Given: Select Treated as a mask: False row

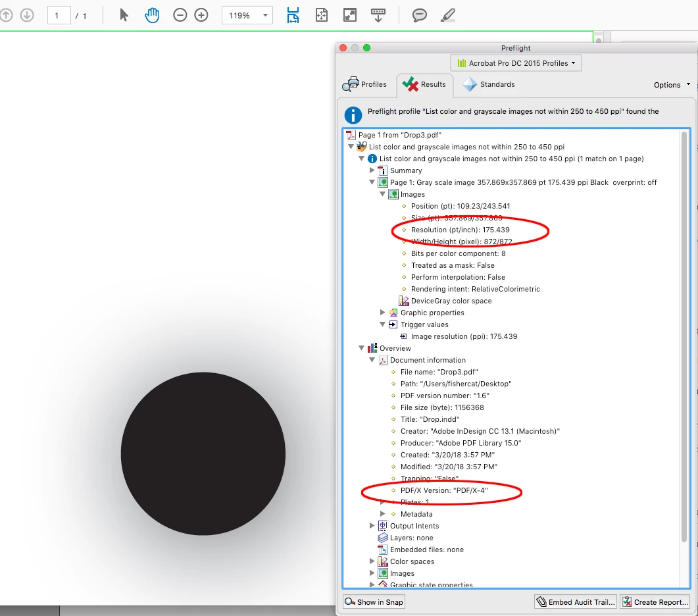Looking at the screenshot, I should click(x=453, y=265).
